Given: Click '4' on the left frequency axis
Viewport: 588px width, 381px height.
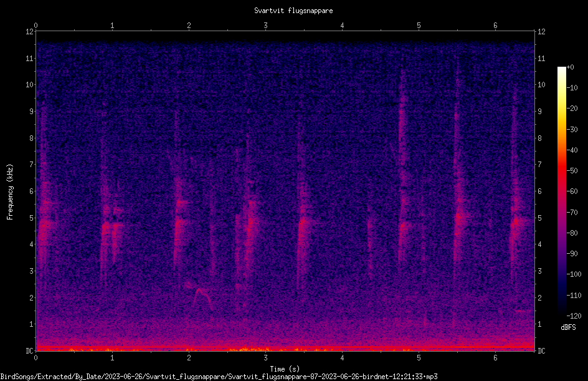Looking at the screenshot, I should pos(32,244).
